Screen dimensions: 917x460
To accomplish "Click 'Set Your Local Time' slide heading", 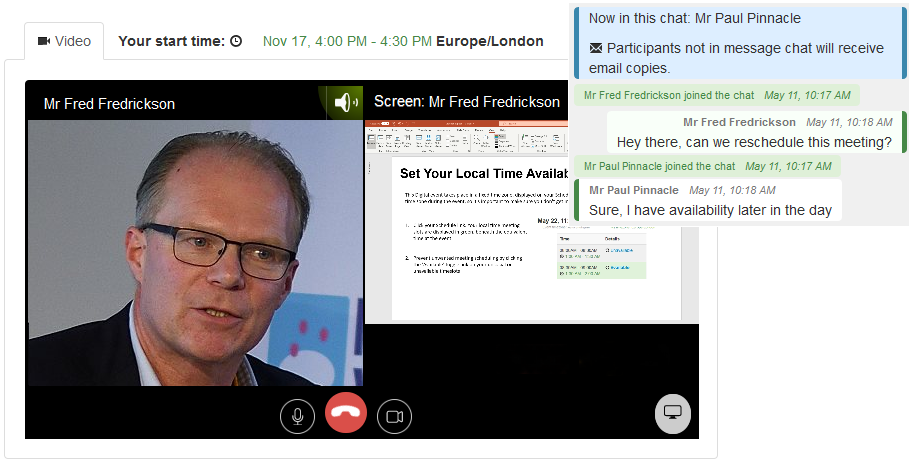I will click(484, 173).
